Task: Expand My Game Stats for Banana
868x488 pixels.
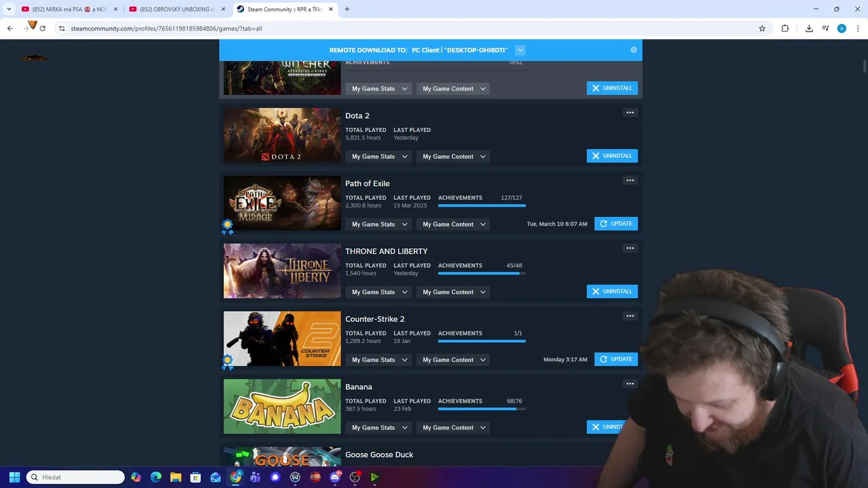Action: pyautogui.click(x=379, y=428)
